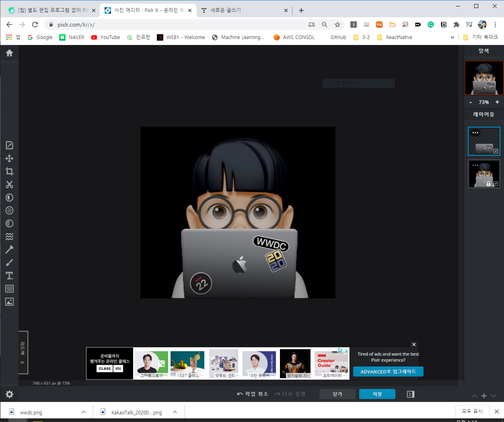Open the Add image tool
The height and width of the screenshot is (422, 504).
tap(9, 302)
